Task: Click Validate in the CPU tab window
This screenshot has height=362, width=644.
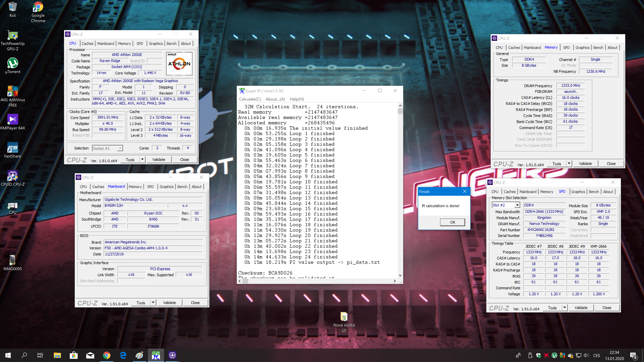Action: pos(159,159)
